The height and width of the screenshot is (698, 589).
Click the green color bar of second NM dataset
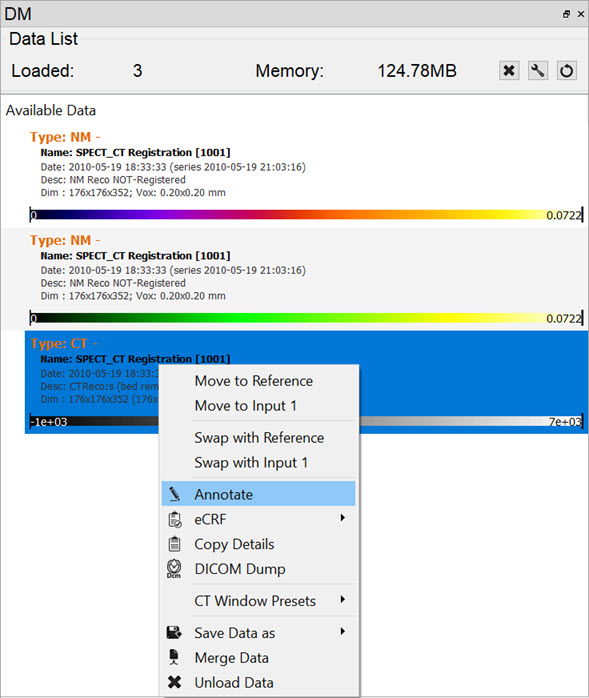pyautogui.click(x=306, y=318)
